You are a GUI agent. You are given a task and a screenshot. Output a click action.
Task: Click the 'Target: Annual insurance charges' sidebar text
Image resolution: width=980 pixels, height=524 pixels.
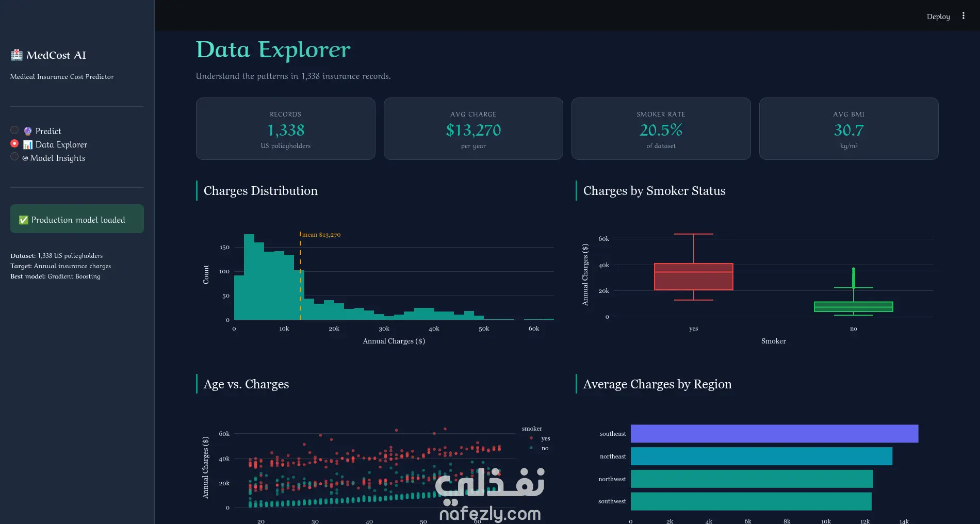(60, 266)
